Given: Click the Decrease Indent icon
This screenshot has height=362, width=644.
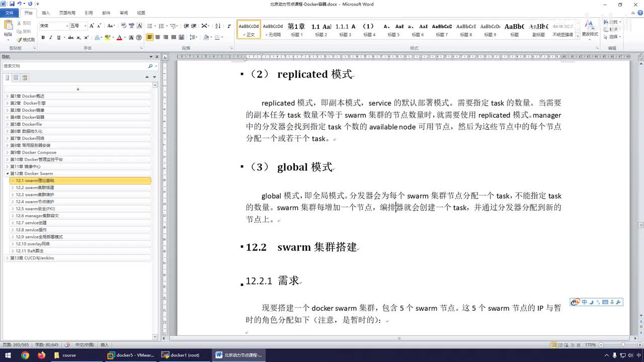Looking at the screenshot, I should (186, 26).
